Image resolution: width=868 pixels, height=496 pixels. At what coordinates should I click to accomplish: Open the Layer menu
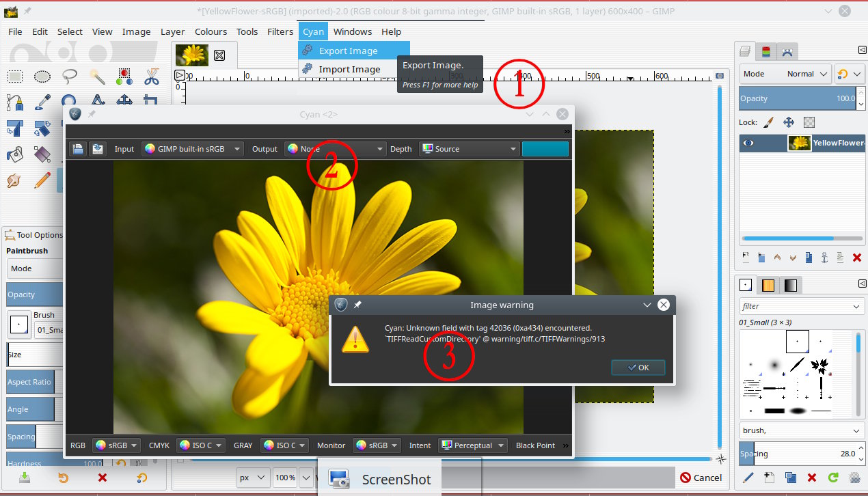pos(172,31)
